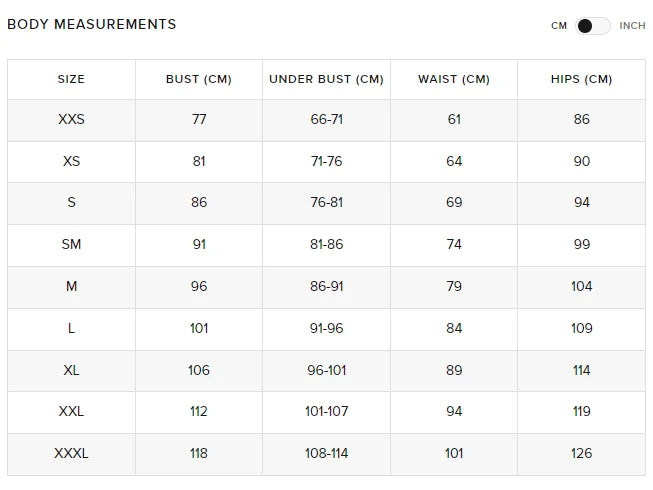The width and height of the screenshot is (653, 490).
Task: Click under bust range 101-107
Action: tap(326, 411)
